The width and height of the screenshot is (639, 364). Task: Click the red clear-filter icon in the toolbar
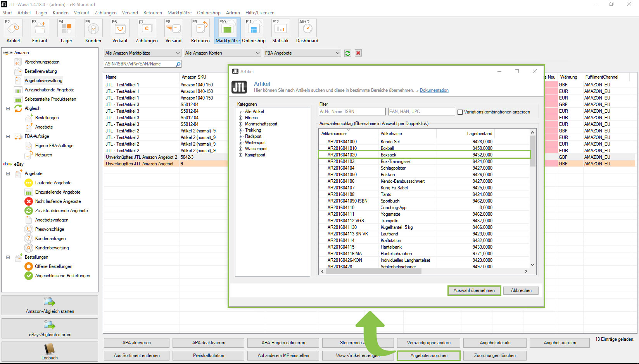(358, 53)
